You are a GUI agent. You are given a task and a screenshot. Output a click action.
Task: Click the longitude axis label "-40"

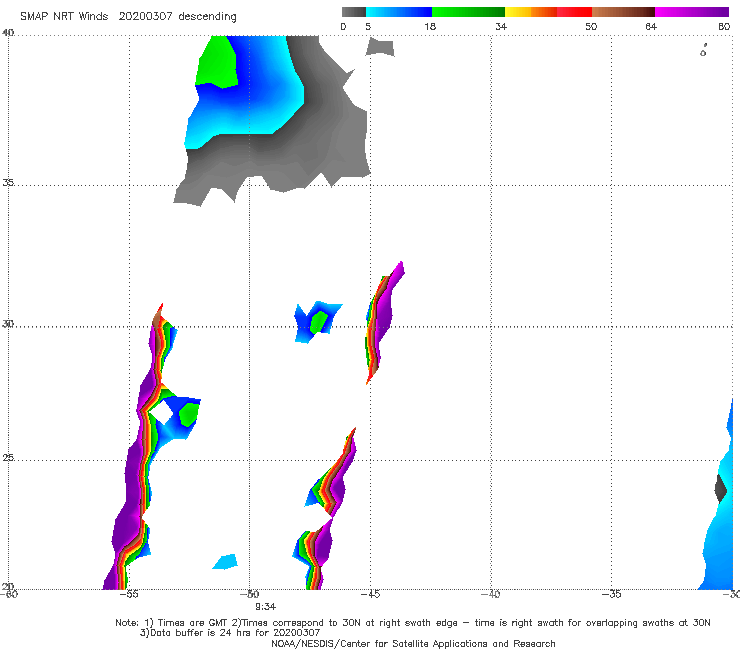[490, 594]
